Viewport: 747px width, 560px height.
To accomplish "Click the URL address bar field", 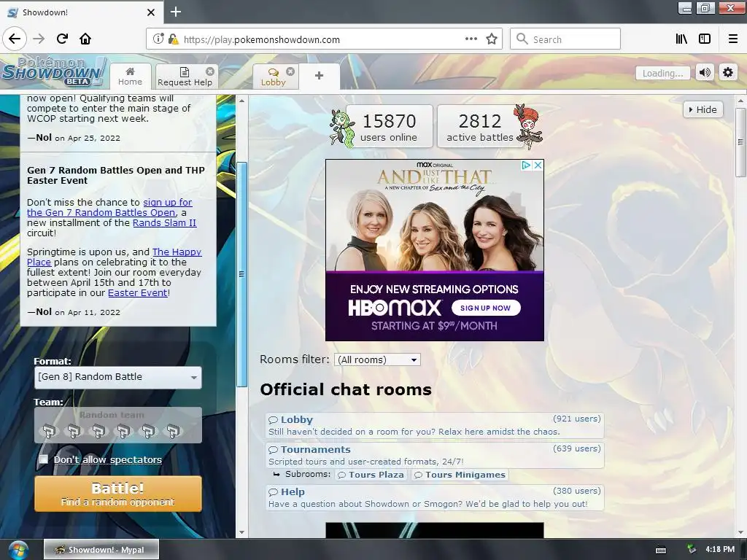I will coord(324,39).
